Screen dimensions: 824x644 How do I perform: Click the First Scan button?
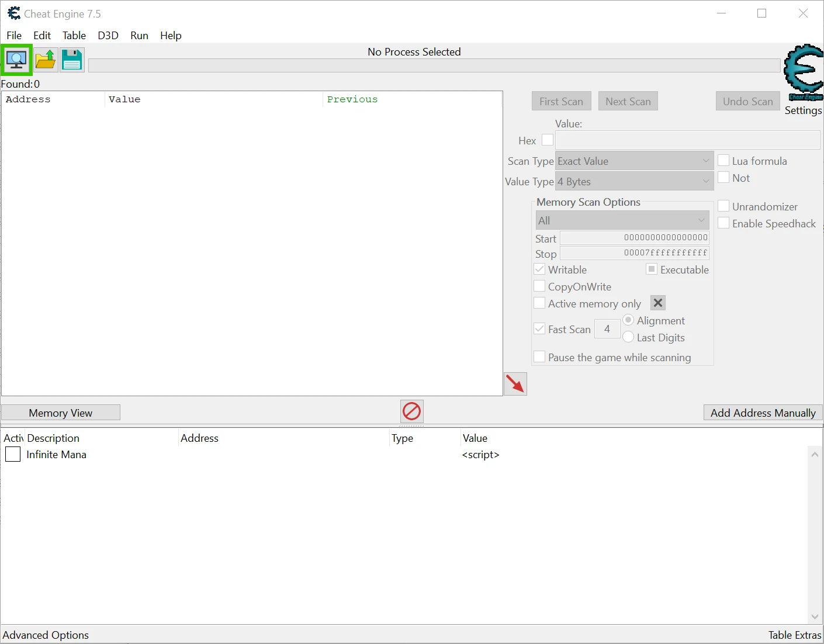561,101
